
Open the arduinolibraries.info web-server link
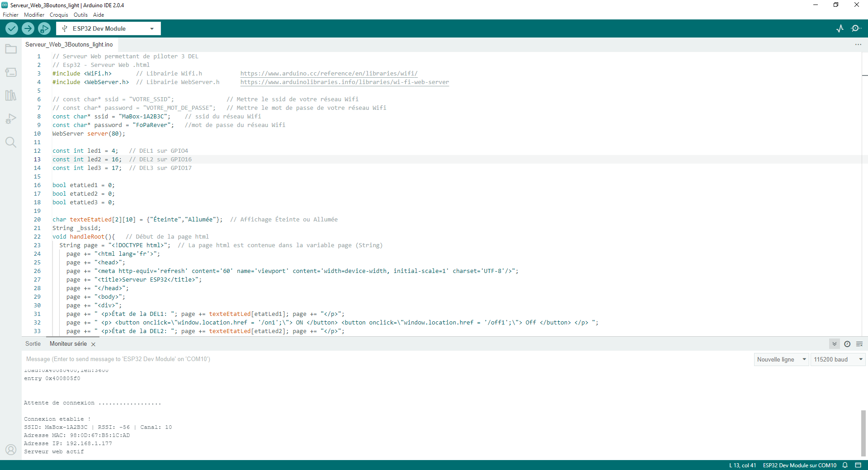(344, 82)
